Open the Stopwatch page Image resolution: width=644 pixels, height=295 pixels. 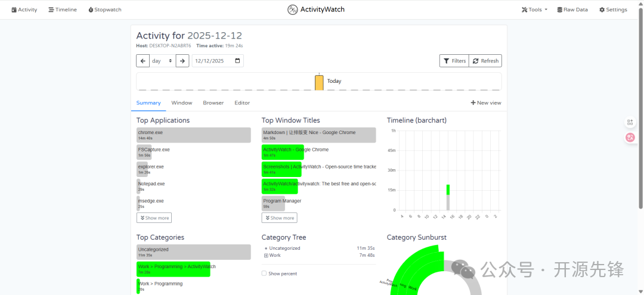tap(105, 10)
